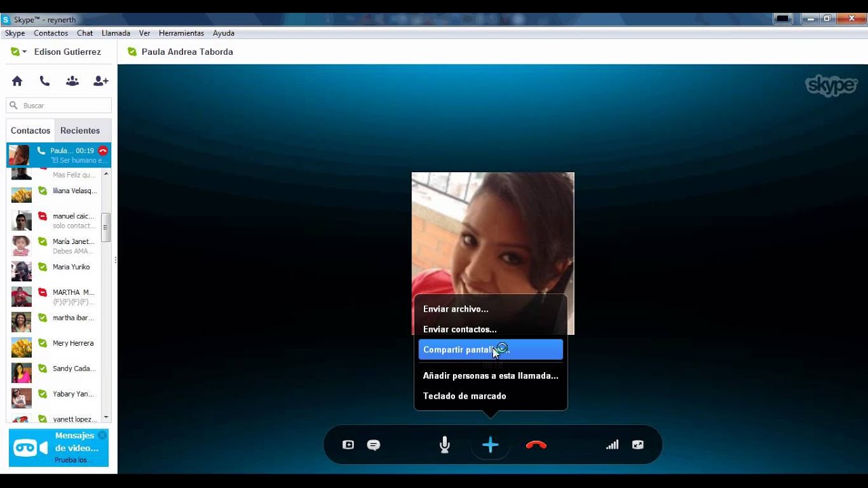The height and width of the screenshot is (488, 868).
Task: Open the Herramientas menu
Action: [x=181, y=33]
